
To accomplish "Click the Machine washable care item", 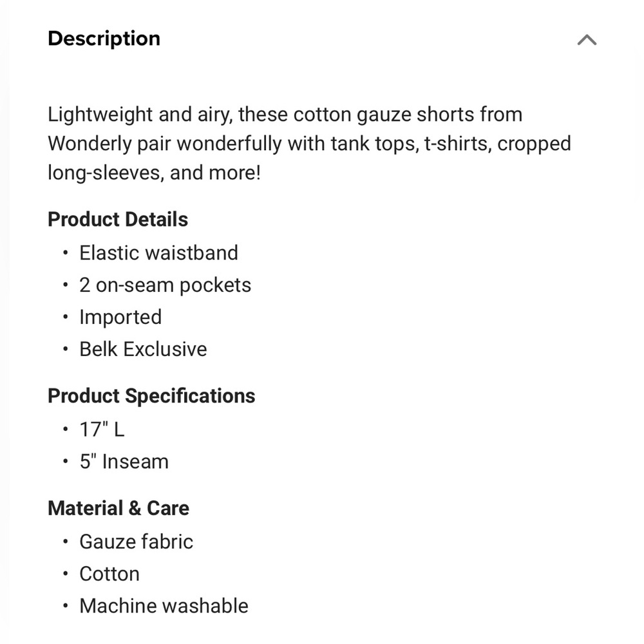I will (164, 606).
